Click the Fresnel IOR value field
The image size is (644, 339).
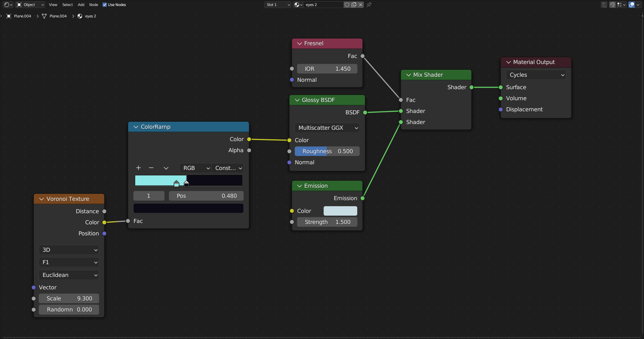tap(327, 69)
